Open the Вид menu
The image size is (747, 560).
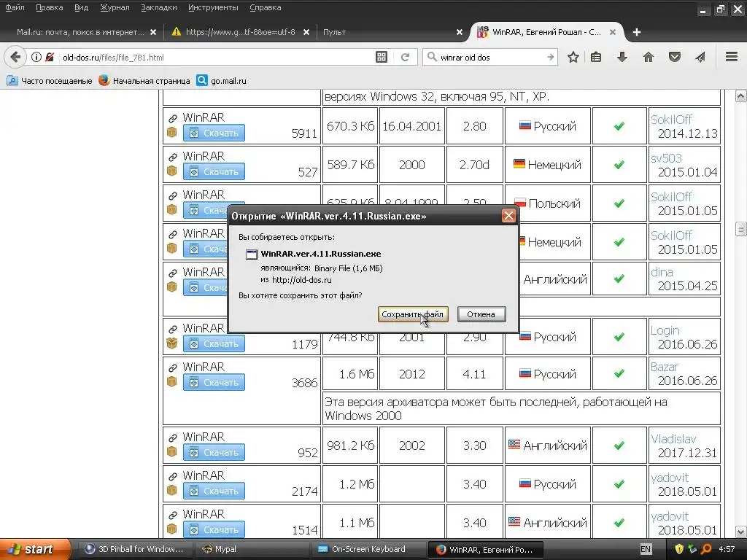pyautogui.click(x=82, y=7)
